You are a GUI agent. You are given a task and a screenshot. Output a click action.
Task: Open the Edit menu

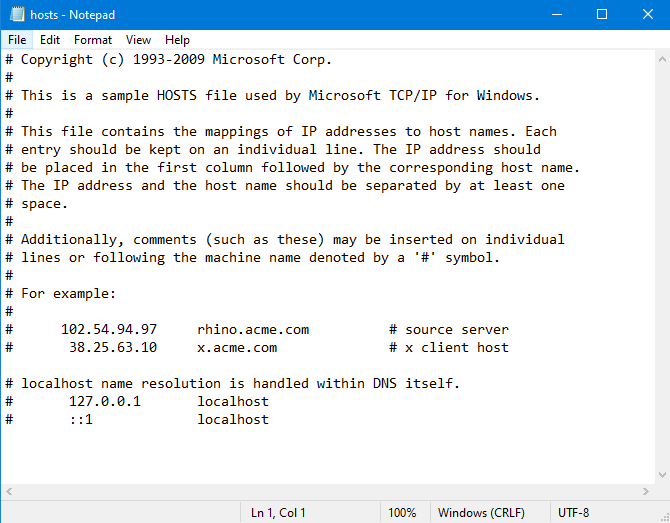pyautogui.click(x=50, y=40)
